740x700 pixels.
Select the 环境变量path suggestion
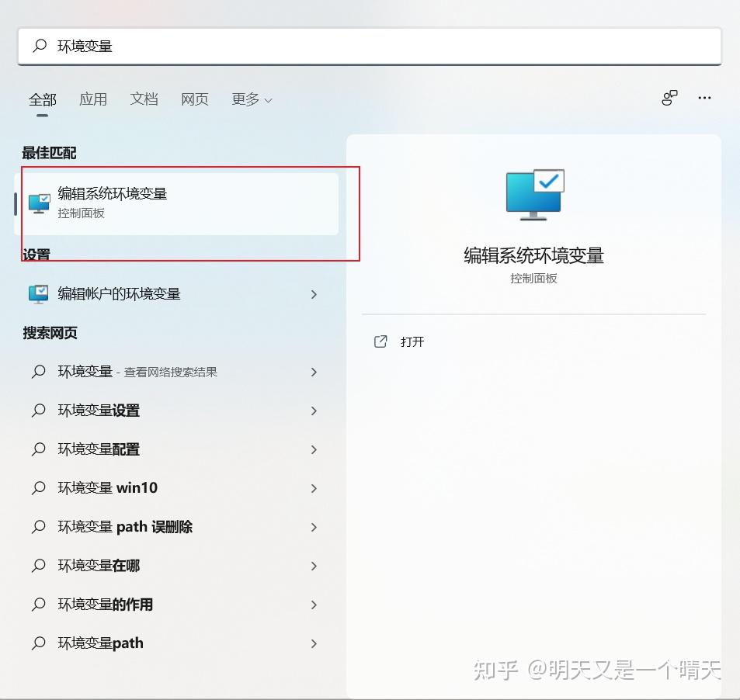(x=175, y=643)
